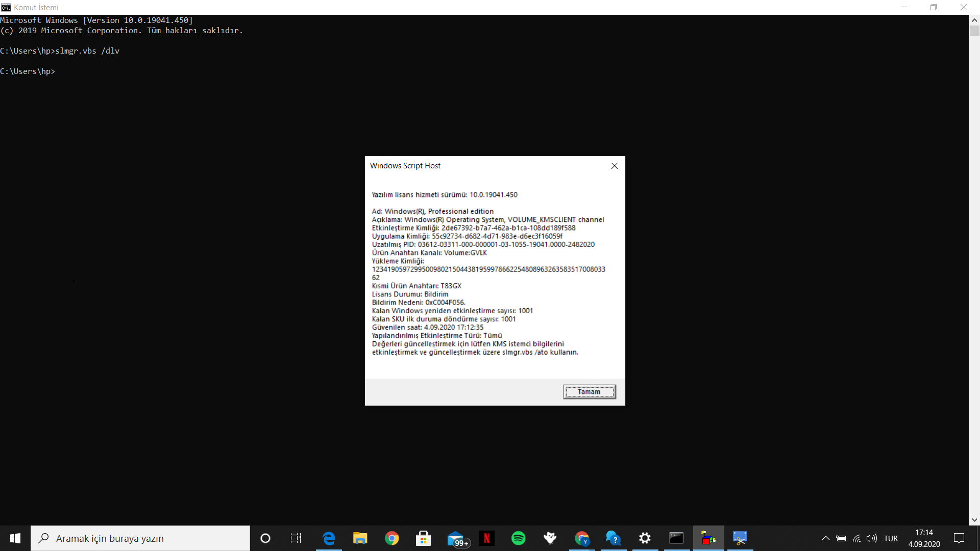This screenshot has height=551, width=980.
Task: Open Wi-Fi network settings in the tray
Action: click(857, 538)
